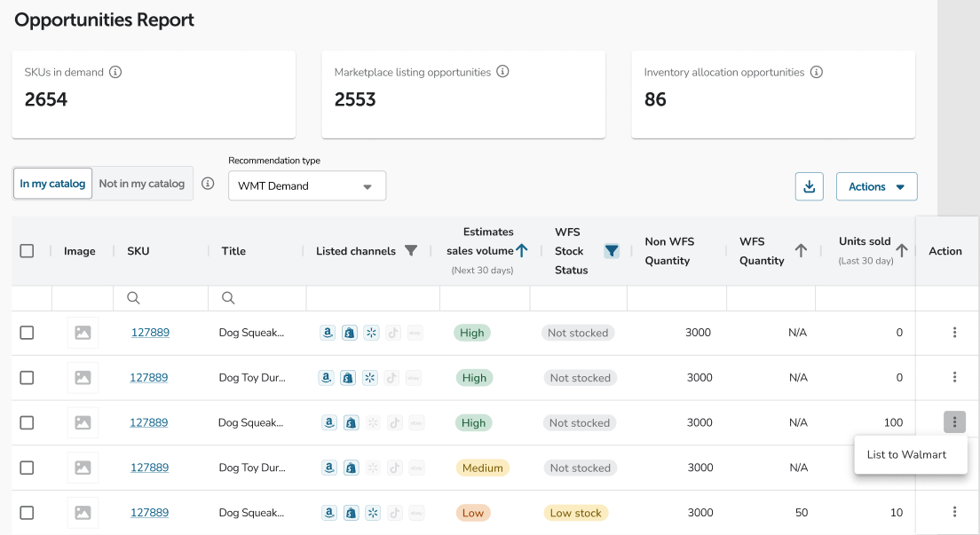
Task: Open the image thumbnail in the 100 units sold row
Action: pos(83,422)
